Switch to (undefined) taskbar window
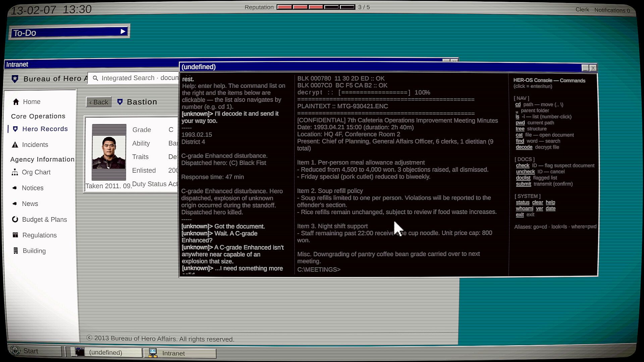644x362 pixels. click(106, 352)
